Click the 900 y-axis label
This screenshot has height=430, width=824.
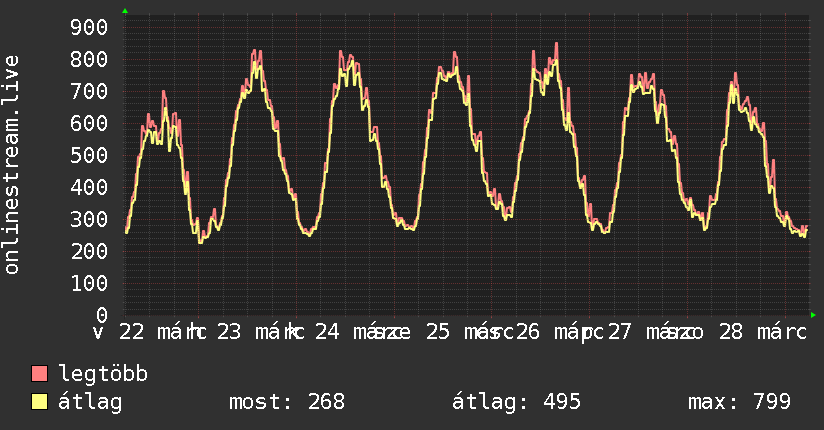pos(89,27)
